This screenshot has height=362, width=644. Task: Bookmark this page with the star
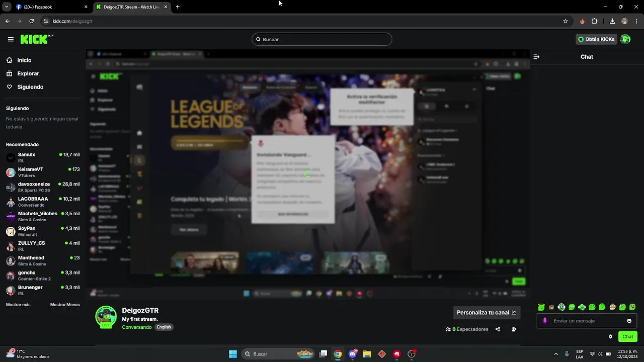566,21
